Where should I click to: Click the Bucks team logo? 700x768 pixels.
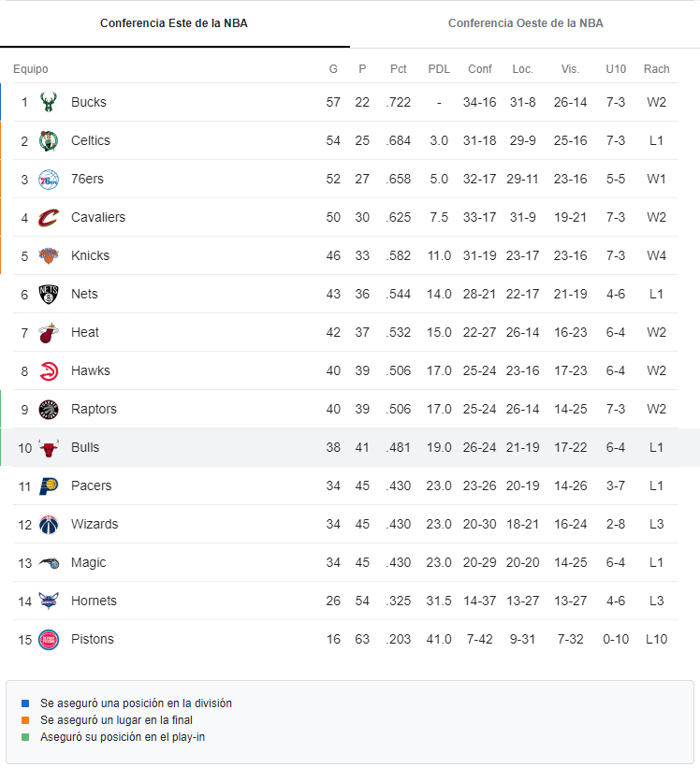click(49, 102)
